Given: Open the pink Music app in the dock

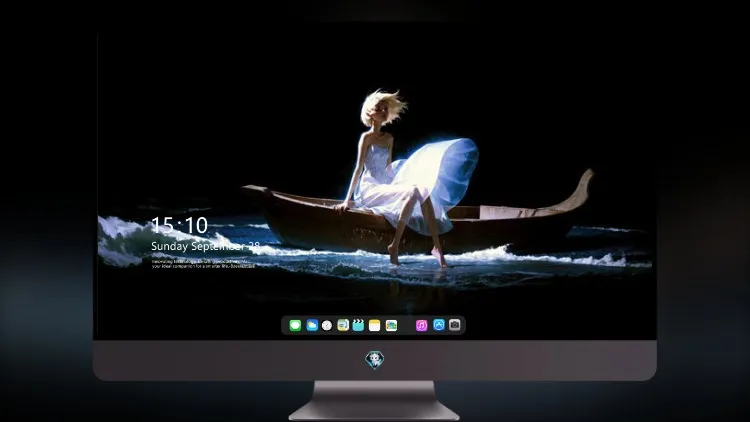Looking at the screenshot, I should coord(421,325).
